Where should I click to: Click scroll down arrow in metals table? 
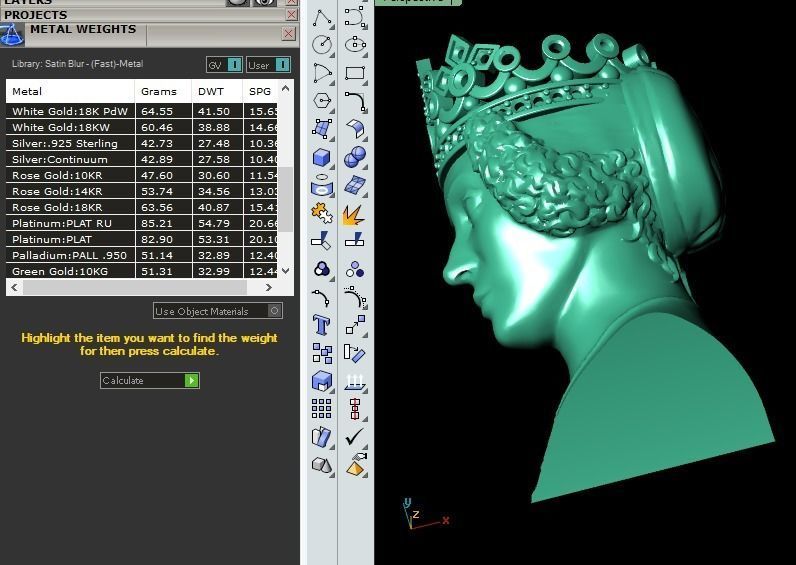pyautogui.click(x=285, y=271)
